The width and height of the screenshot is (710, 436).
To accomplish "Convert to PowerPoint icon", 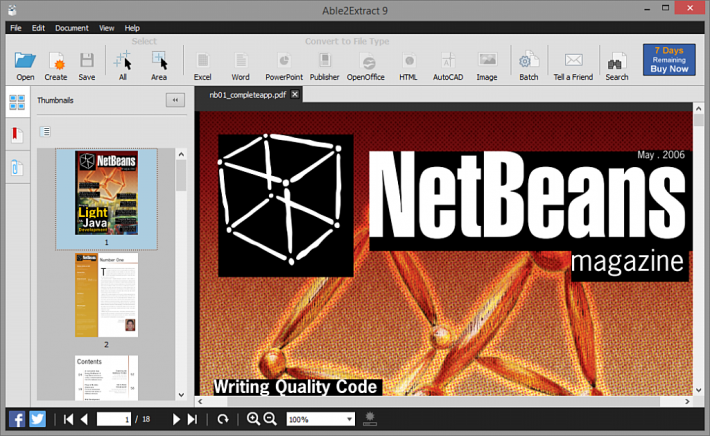I will coord(284,60).
